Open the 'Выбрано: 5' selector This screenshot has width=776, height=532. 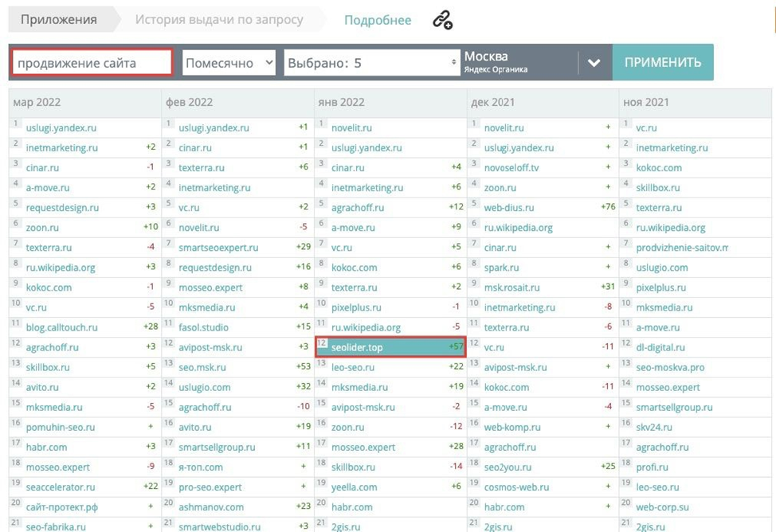point(372,63)
